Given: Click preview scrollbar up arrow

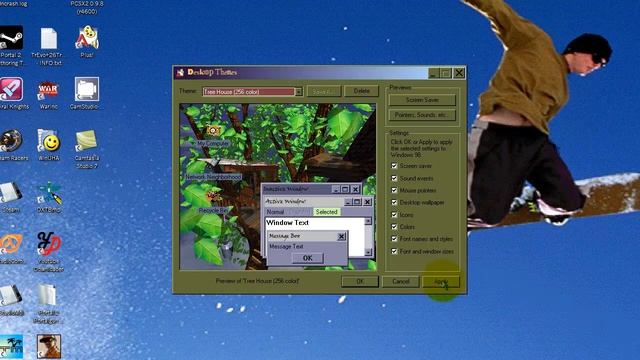Looking at the screenshot, I should point(368,221).
